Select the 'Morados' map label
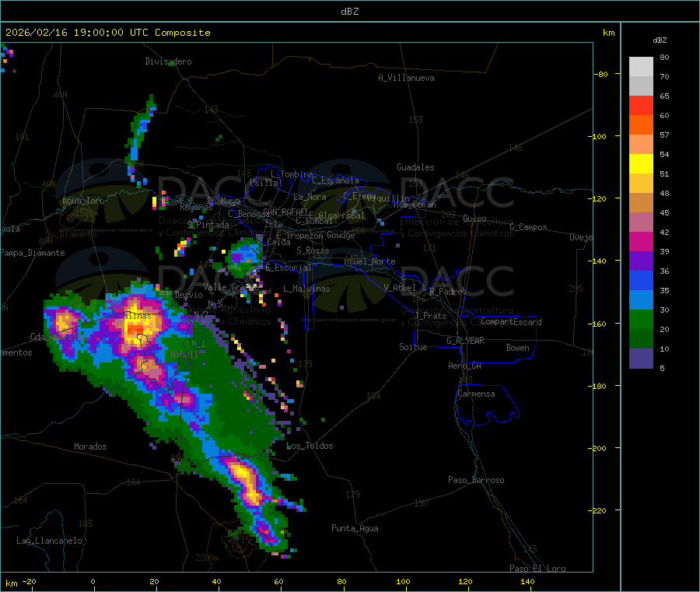 click(x=90, y=447)
